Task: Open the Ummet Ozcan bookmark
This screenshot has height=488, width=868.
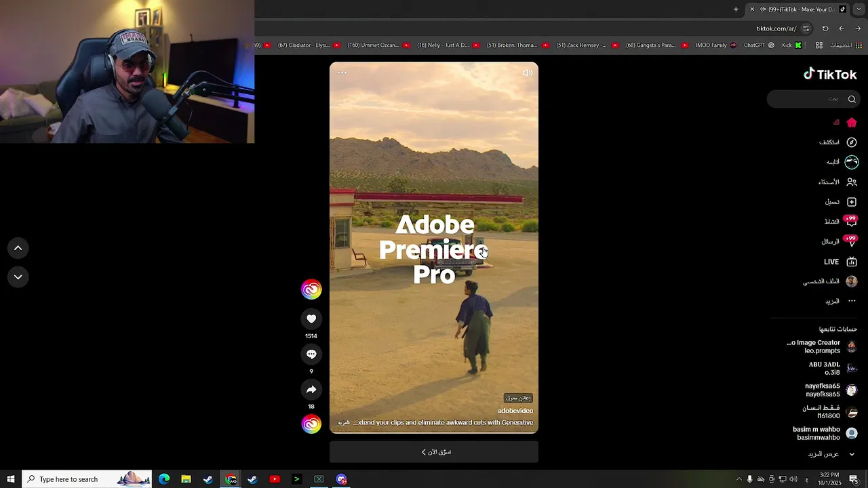Action: pos(378,45)
